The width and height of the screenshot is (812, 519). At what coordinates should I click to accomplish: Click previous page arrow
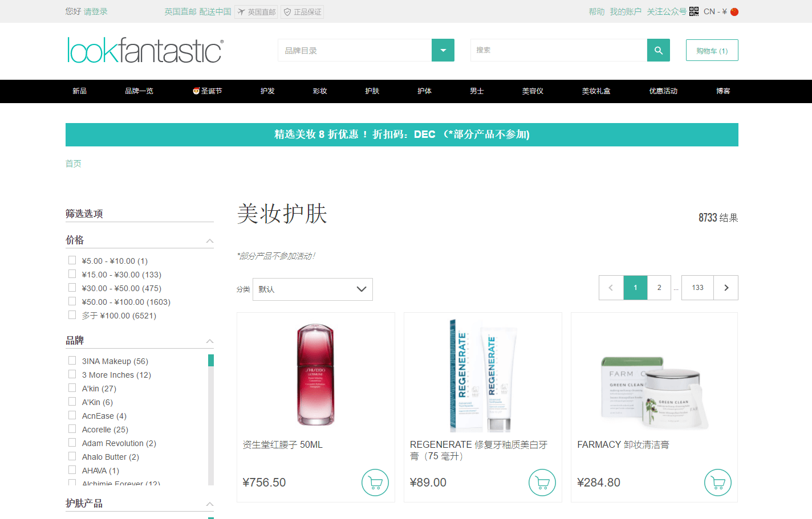point(611,288)
